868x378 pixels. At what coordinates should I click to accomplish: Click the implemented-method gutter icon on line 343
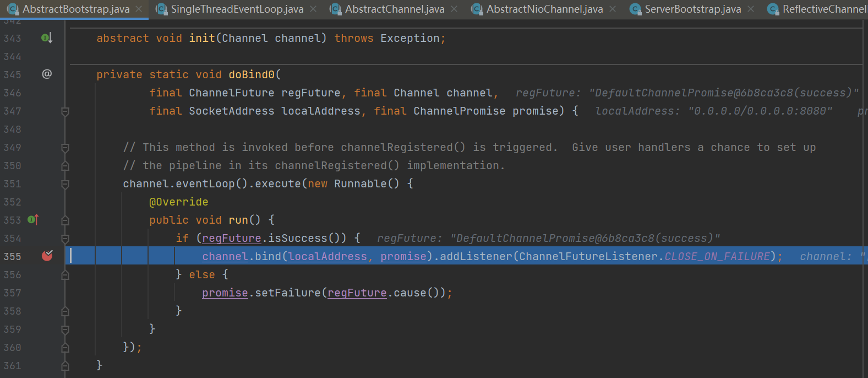click(47, 38)
